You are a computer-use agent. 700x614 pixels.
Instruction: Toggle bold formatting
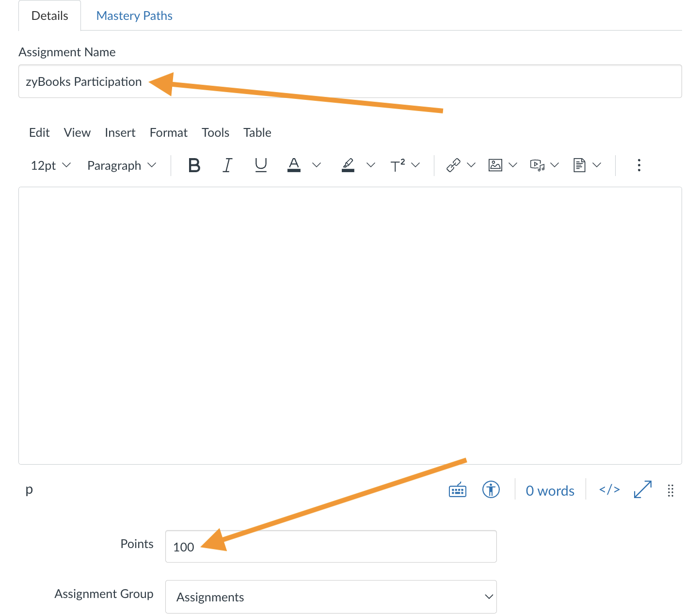point(194,165)
